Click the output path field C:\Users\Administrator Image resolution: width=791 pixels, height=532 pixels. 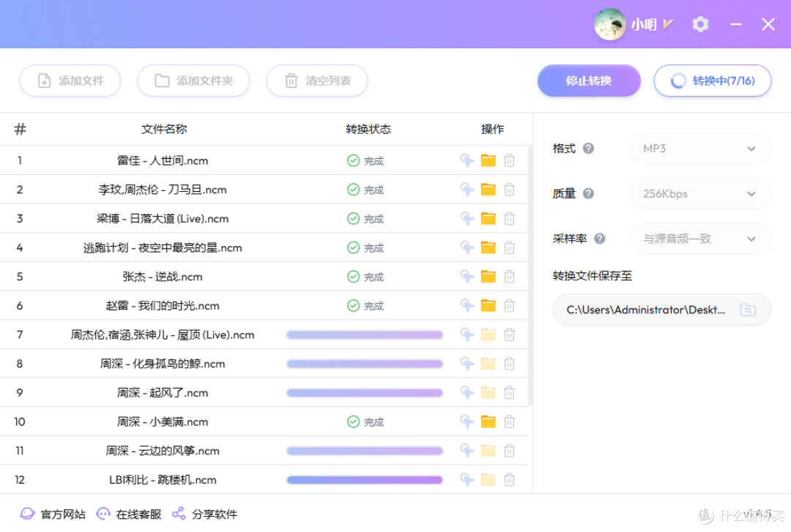662,310
